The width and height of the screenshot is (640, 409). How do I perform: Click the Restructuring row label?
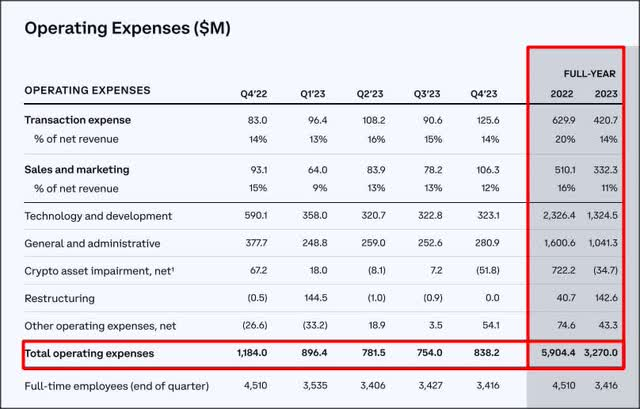(58, 298)
